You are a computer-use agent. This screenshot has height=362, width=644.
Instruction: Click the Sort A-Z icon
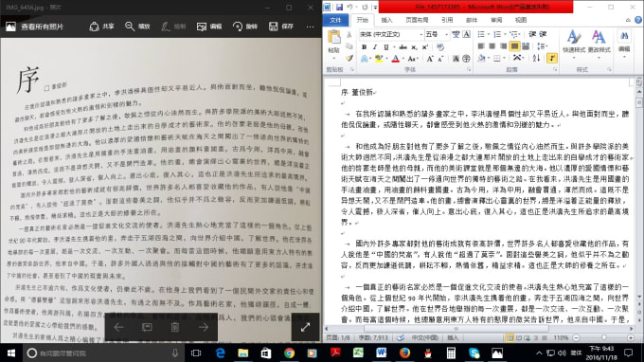click(536, 59)
